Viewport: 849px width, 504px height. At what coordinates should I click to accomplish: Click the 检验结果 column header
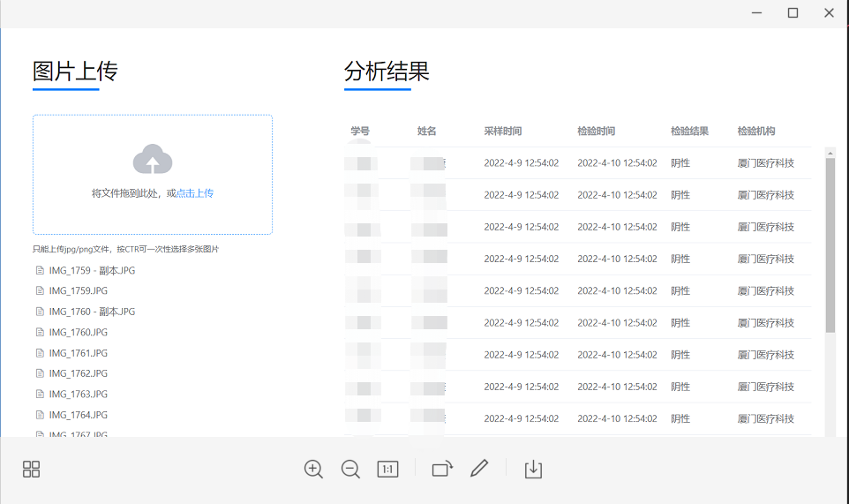point(689,132)
